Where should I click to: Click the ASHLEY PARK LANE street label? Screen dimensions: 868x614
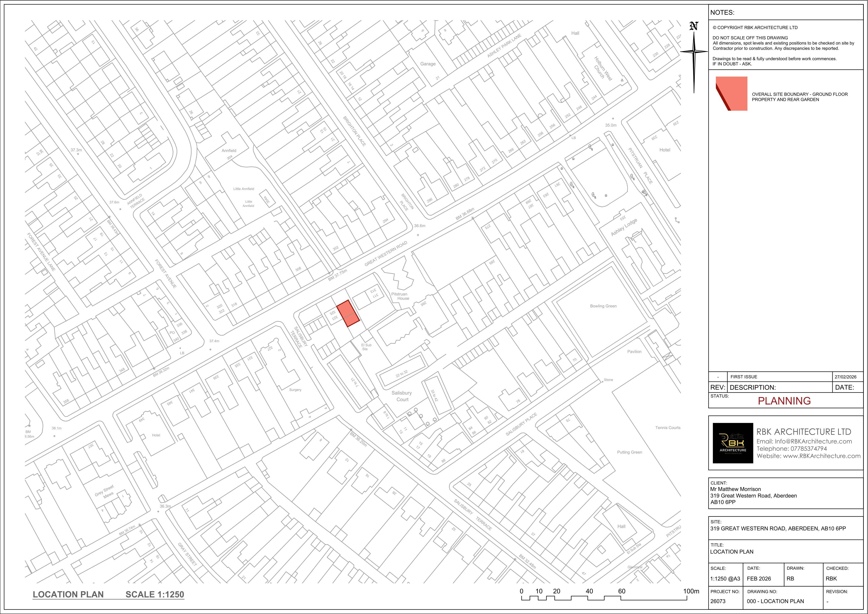504,46
